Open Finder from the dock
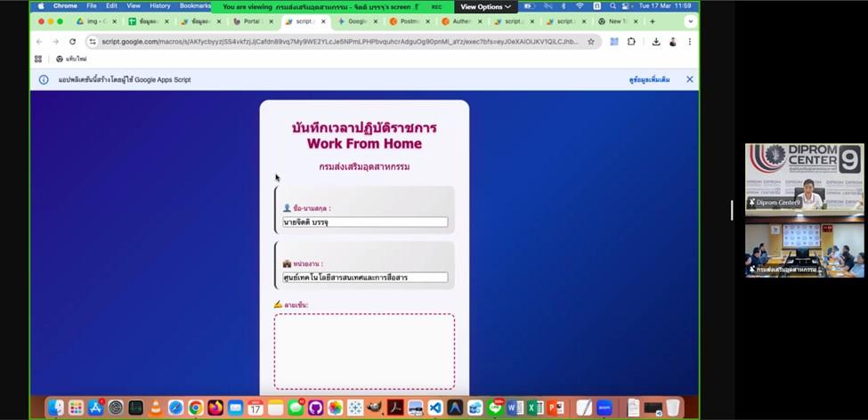The image size is (868, 420). pyautogui.click(x=56, y=408)
